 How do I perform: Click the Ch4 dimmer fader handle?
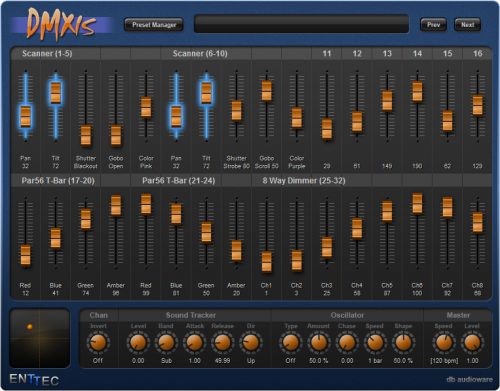pyautogui.click(x=357, y=228)
